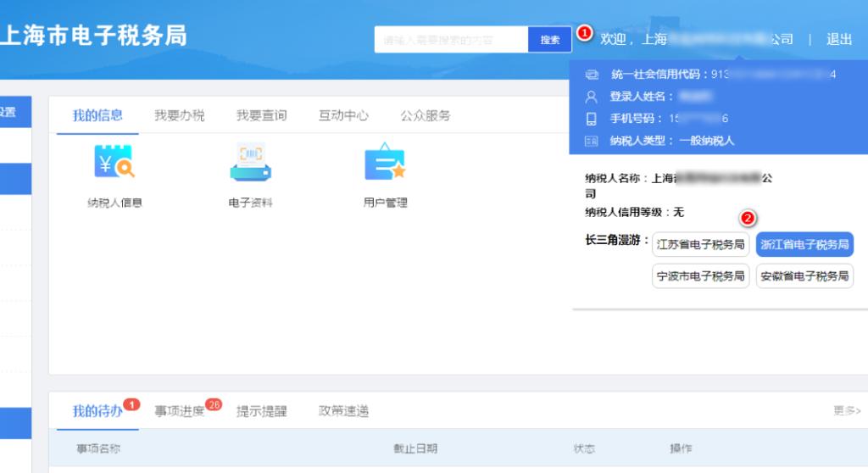Switch to 我的信息 tab

pos(97,115)
